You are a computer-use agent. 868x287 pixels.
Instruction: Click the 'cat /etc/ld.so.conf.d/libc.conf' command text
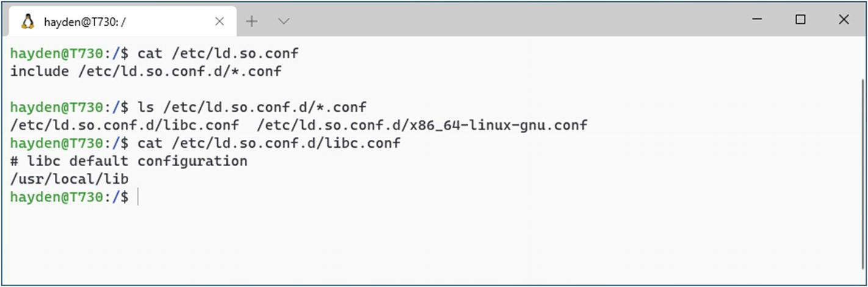tap(269, 143)
